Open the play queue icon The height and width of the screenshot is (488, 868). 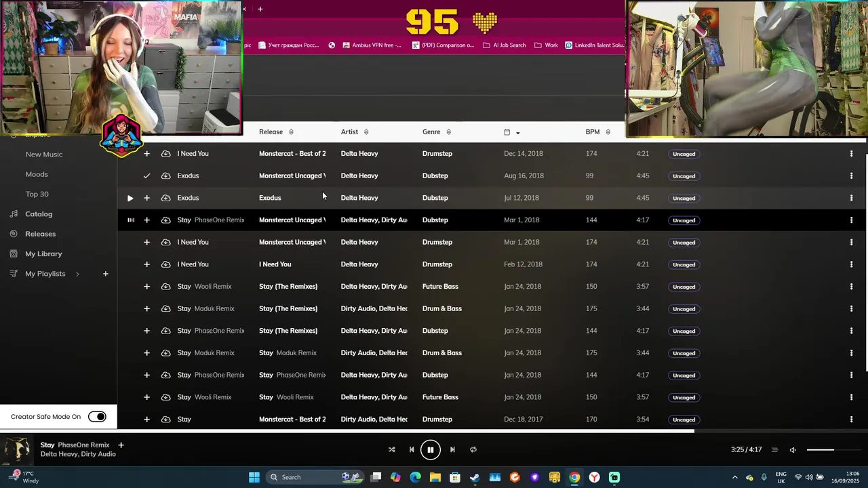(x=774, y=450)
